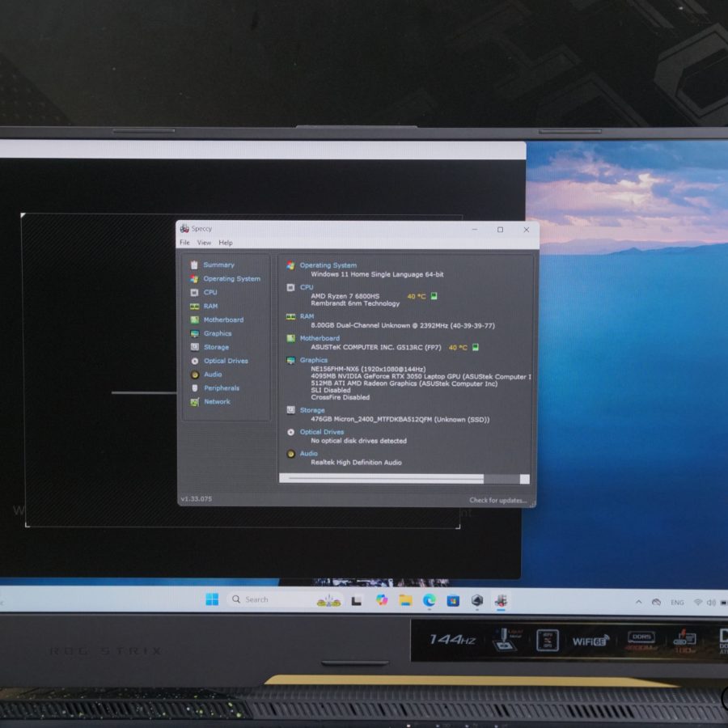Click the green Motherboard temperature indicator
The height and width of the screenshot is (728, 728).
tap(476, 347)
